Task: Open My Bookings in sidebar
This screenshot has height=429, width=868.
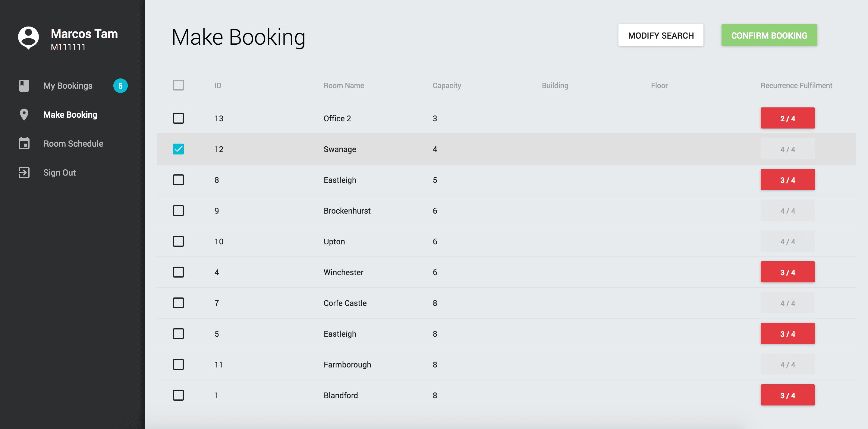Action: tap(68, 86)
